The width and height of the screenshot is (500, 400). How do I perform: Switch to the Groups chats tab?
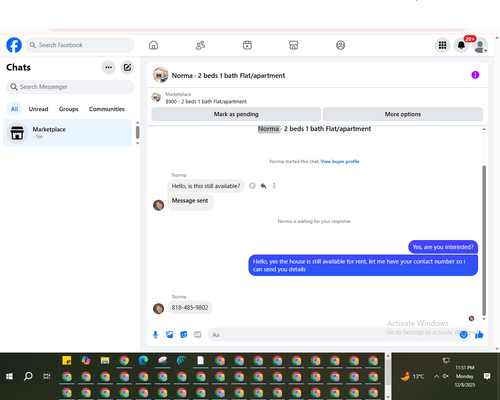(68, 109)
